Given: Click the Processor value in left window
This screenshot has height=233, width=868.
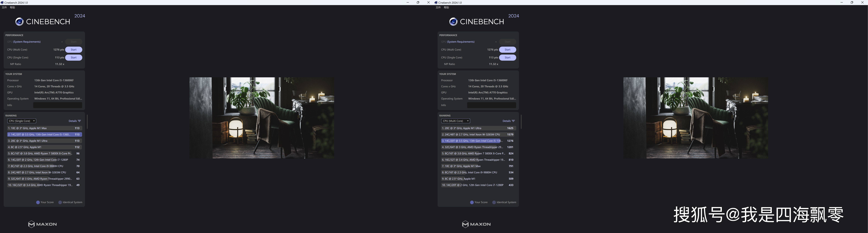Looking at the screenshot, I should coord(54,80).
